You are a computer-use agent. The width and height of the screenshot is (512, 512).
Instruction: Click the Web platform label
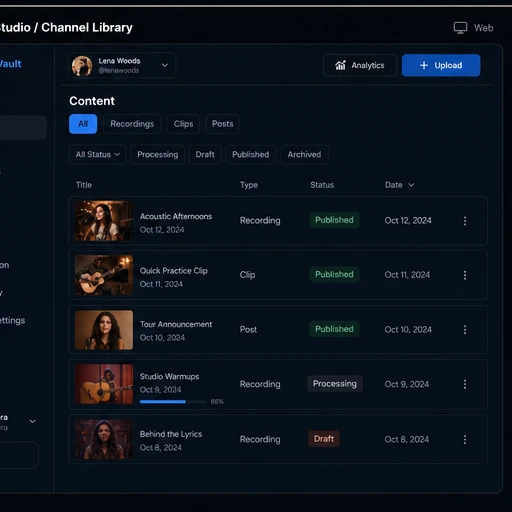[x=483, y=28]
